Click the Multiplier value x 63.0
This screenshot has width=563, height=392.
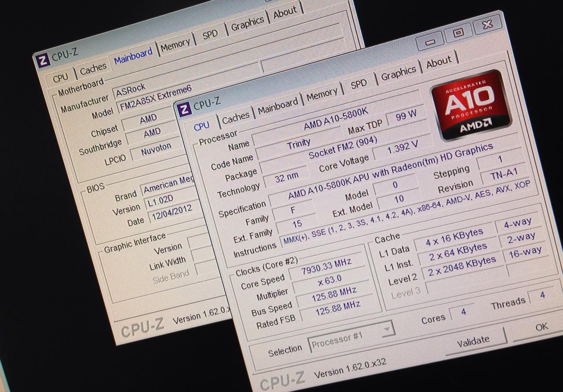pos(329,281)
